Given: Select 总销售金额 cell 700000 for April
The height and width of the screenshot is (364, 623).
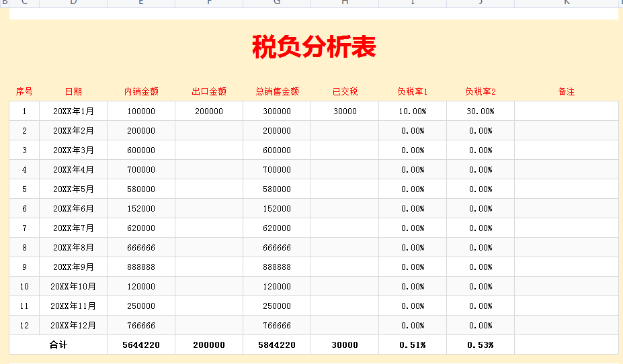Looking at the screenshot, I should [277, 169].
